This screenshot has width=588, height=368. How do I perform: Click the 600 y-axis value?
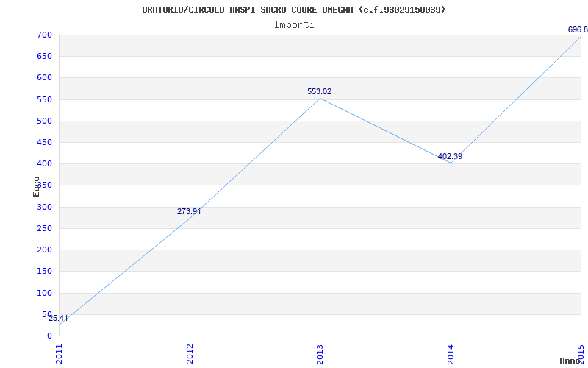point(44,78)
